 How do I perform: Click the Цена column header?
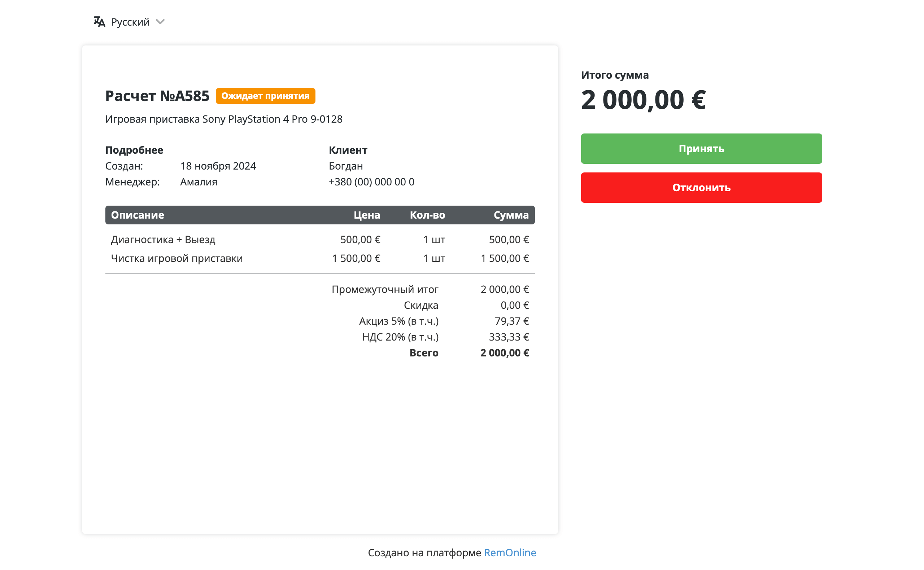[367, 215]
